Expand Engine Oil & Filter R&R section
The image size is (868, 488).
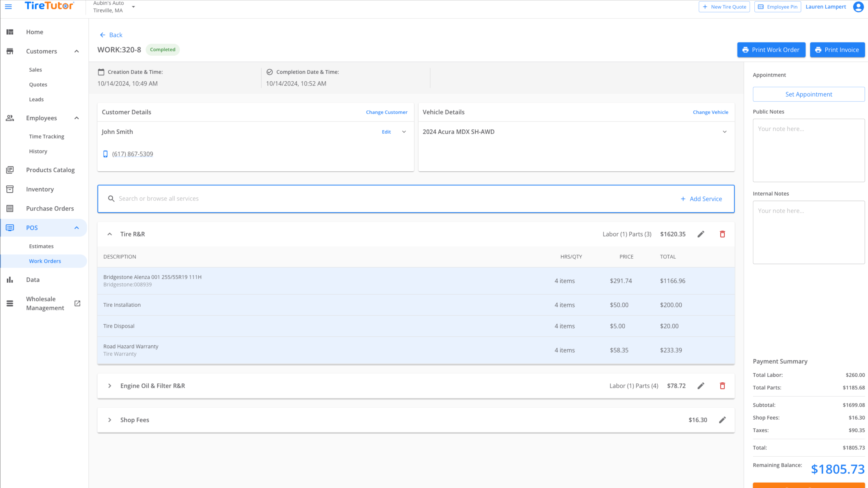click(x=110, y=386)
